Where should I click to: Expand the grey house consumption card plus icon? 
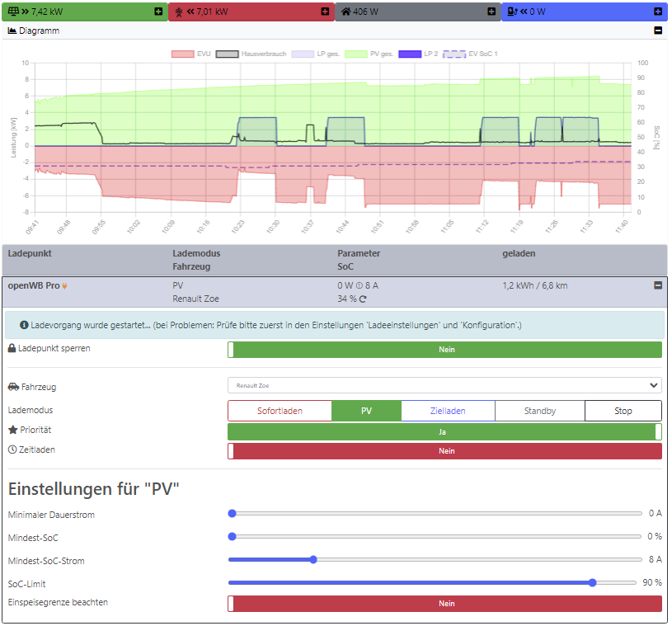click(491, 12)
